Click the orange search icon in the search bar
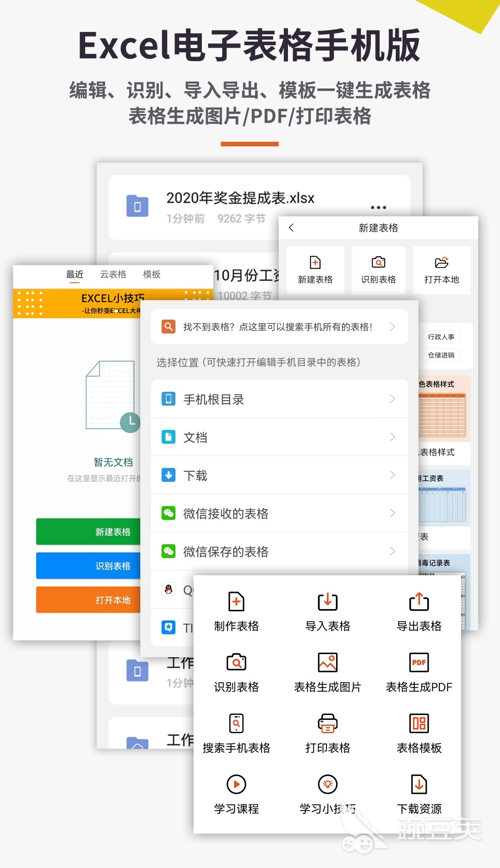 [x=169, y=327]
